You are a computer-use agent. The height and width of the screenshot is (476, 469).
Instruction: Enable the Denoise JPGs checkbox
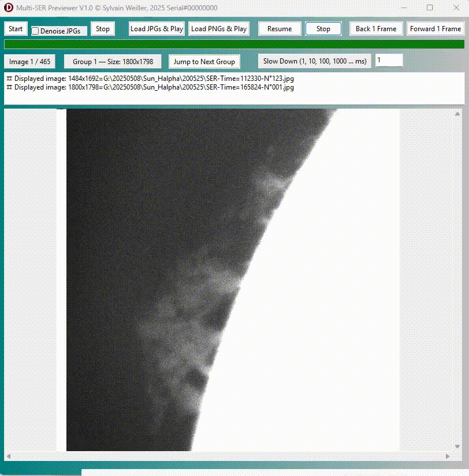35,31
